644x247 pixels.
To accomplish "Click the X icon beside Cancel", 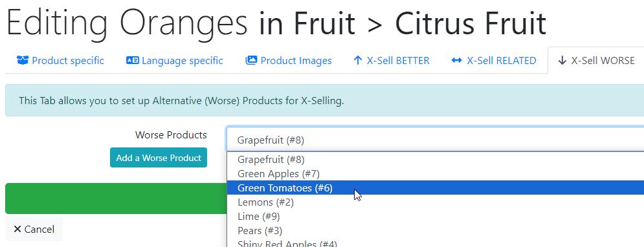I will [17, 229].
